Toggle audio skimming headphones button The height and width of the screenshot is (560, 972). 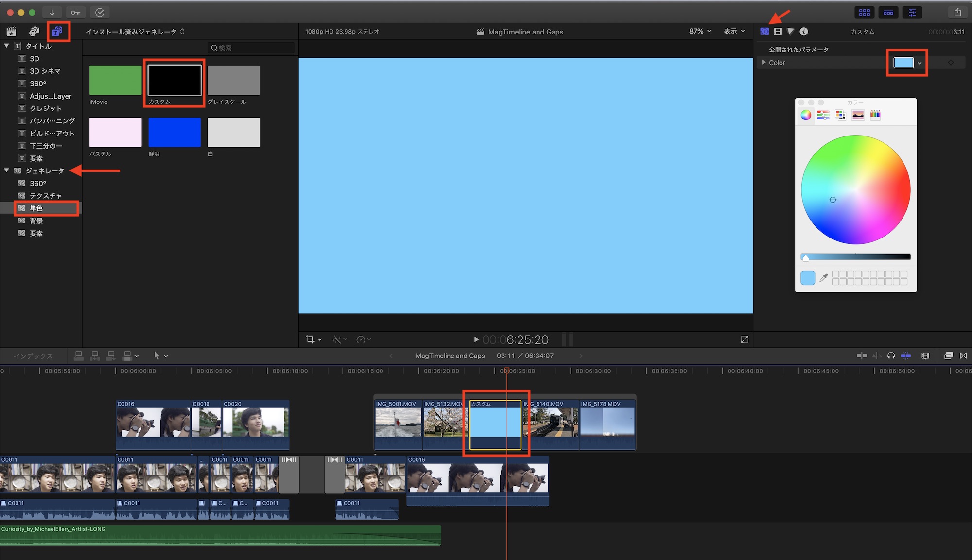(891, 356)
